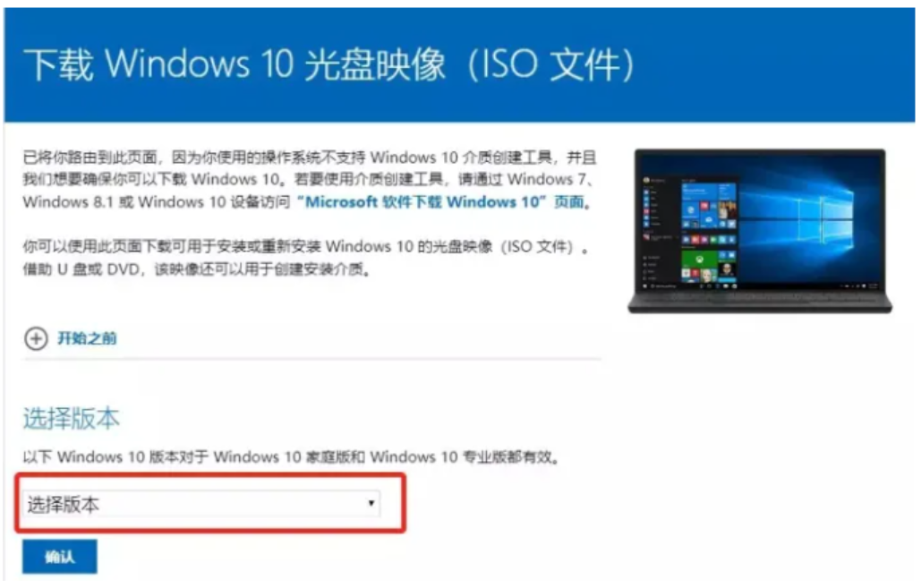Click the 选择版本 section heading
Image resolution: width=921 pixels, height=588 pixels.
click(x=71, y=420)
